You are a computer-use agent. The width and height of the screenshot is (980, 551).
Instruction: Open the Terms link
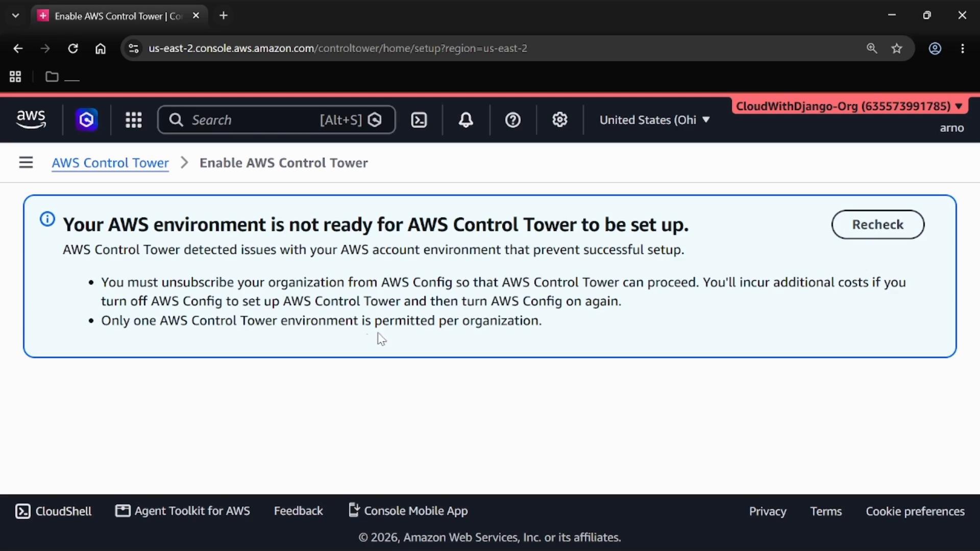[826, 511]
